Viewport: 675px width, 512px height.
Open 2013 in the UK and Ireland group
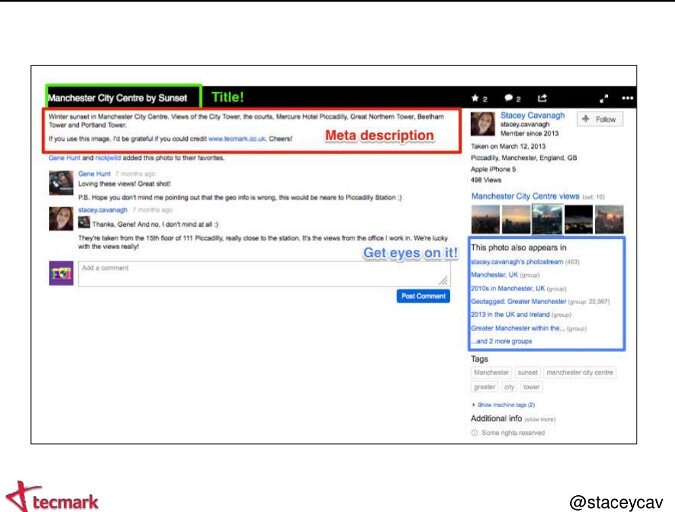pyautogui.click(x=510, y=314)
